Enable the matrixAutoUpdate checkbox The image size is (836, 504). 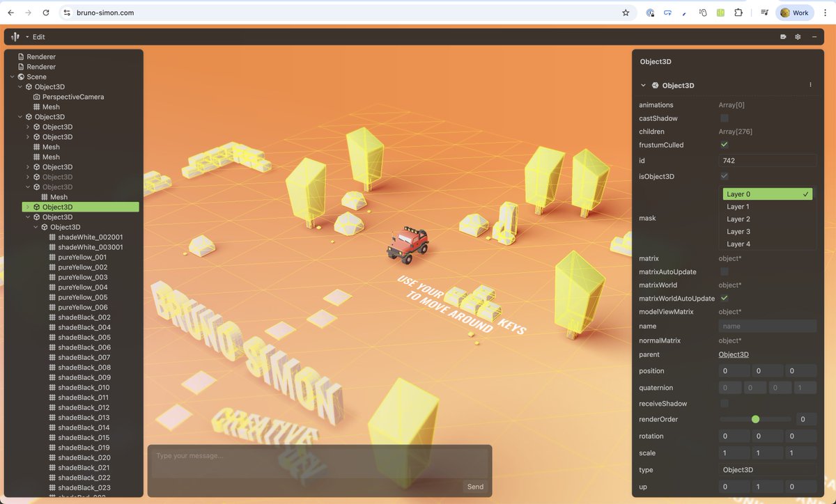[x=725, y=271]
